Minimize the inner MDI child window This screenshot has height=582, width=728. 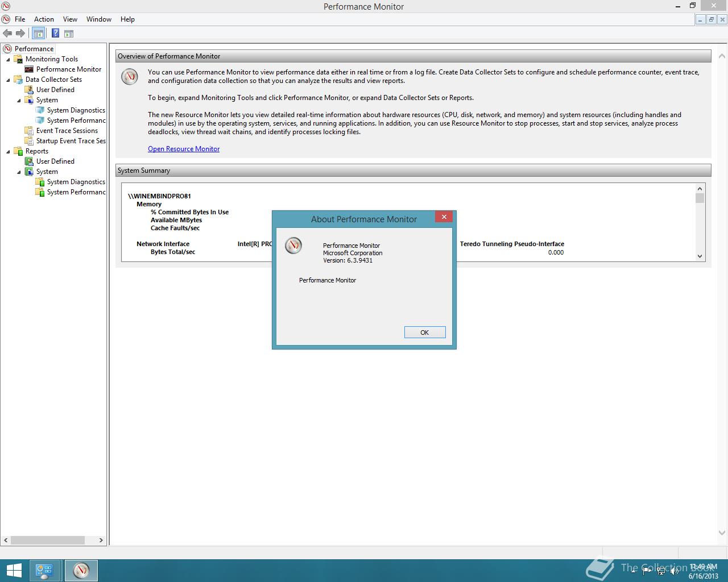click(700, 19)
